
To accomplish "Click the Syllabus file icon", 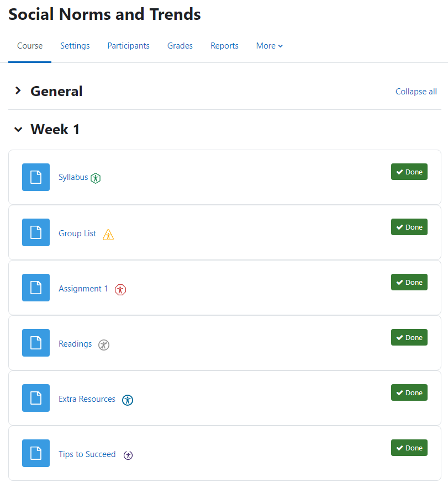I will pyautogui.click(x=36, y=177).
